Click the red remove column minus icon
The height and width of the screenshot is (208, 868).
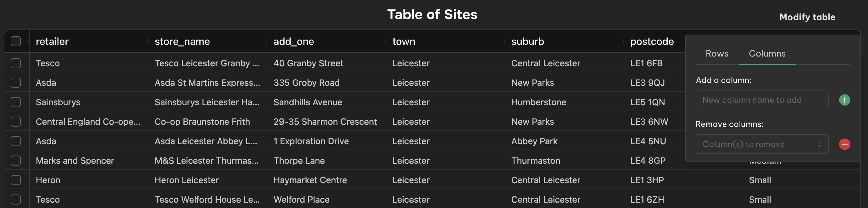click(x=844, y=145)
